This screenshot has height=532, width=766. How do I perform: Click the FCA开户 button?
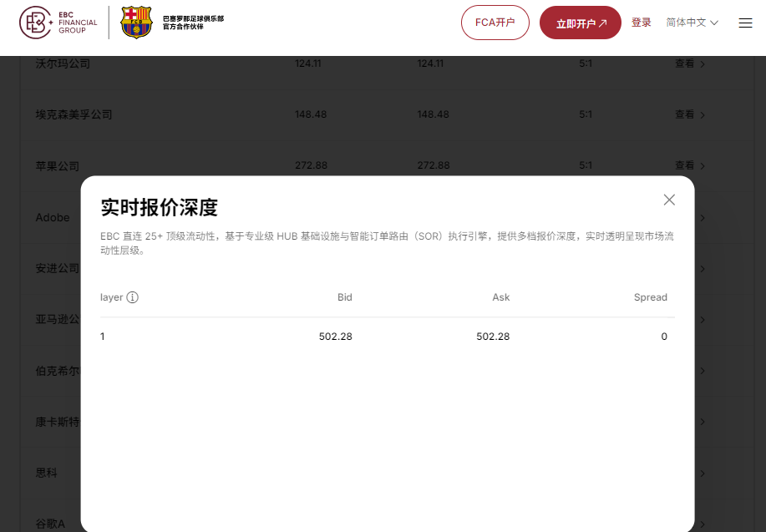[495, 23]
